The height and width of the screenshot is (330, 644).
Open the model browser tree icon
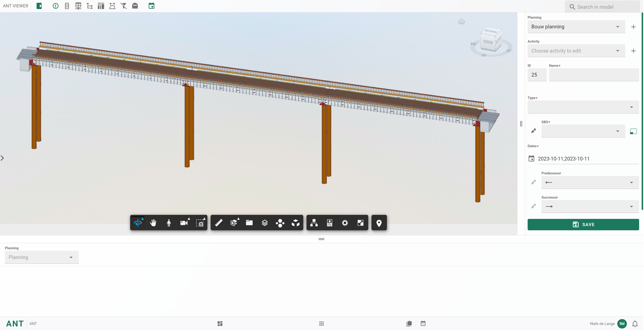point(314,223)
